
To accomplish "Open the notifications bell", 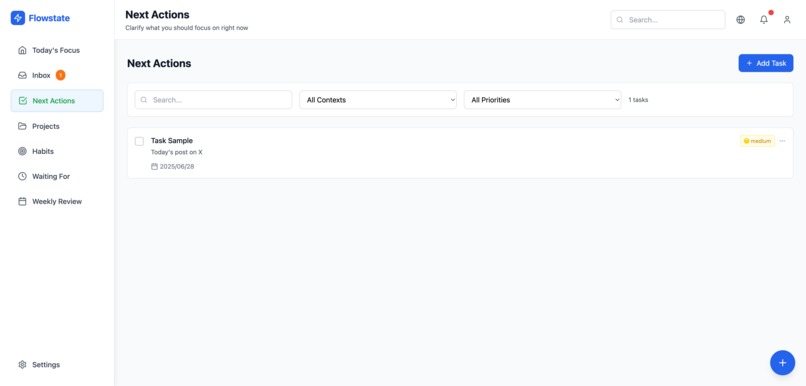I will 764,20.
